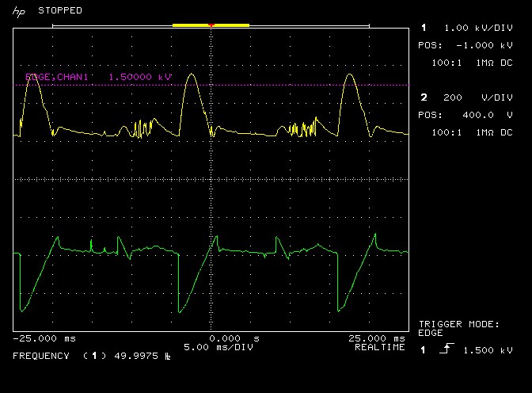
Task: Click the bold '2' channel number
Action: pos(424,97)
